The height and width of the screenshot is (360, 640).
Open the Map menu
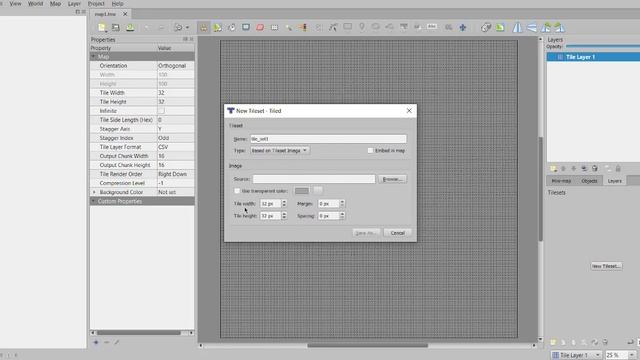(x=55, y=4)
